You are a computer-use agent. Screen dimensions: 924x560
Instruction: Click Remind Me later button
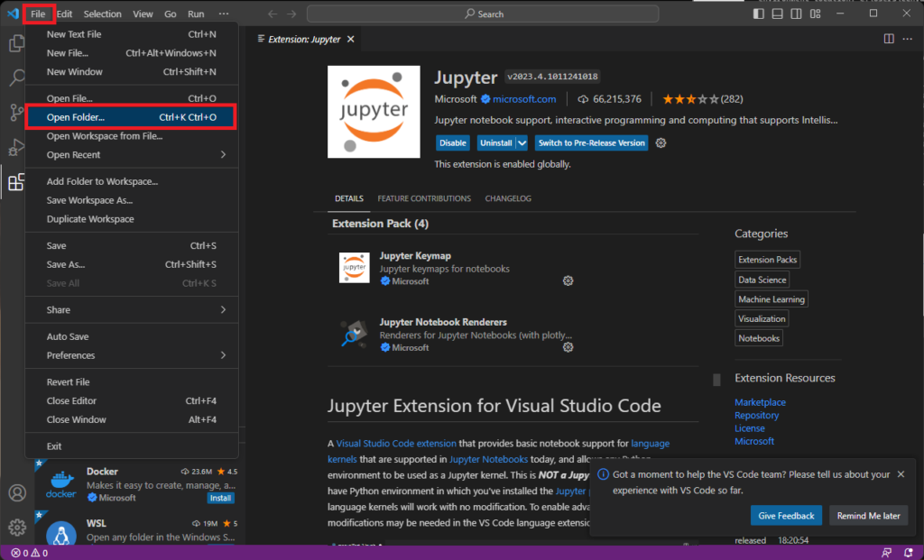click(x=869, y=515)
